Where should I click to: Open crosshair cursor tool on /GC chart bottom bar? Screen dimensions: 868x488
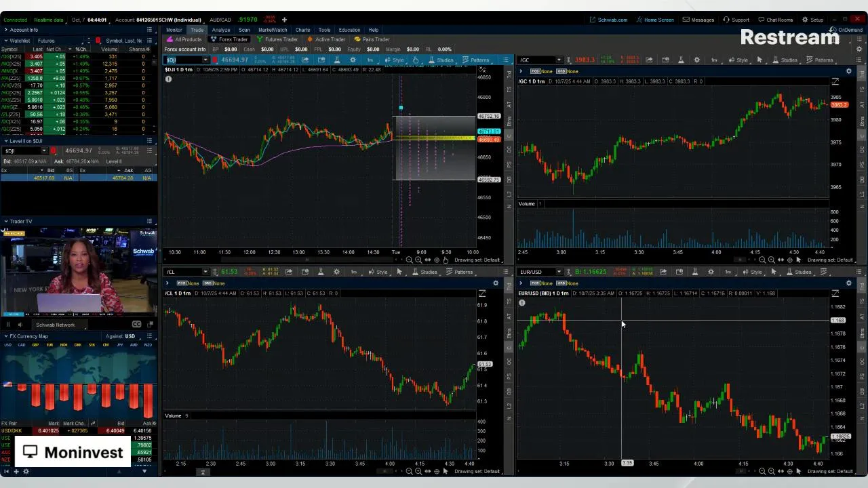789,260
